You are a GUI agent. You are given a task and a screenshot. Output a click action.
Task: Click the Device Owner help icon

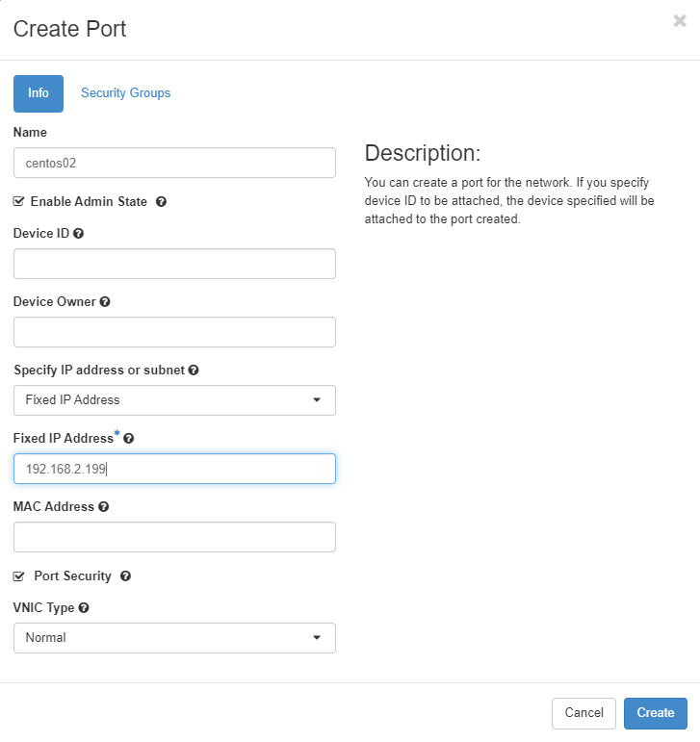(x=105, y=301)
